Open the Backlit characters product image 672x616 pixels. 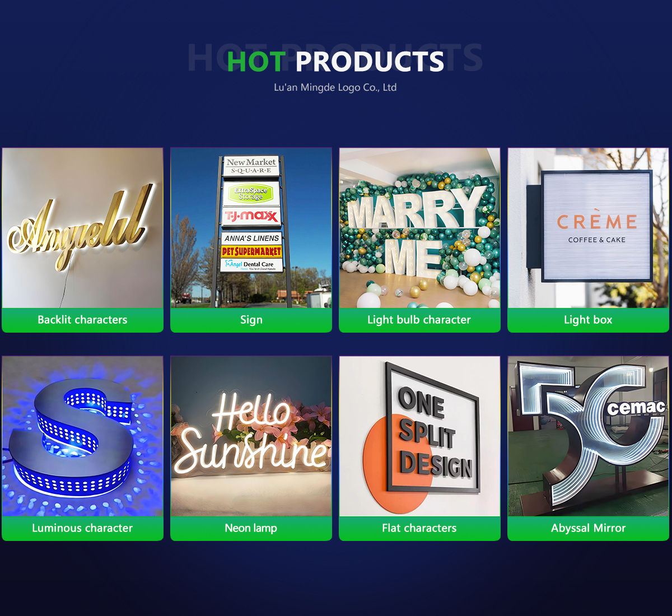82,228
